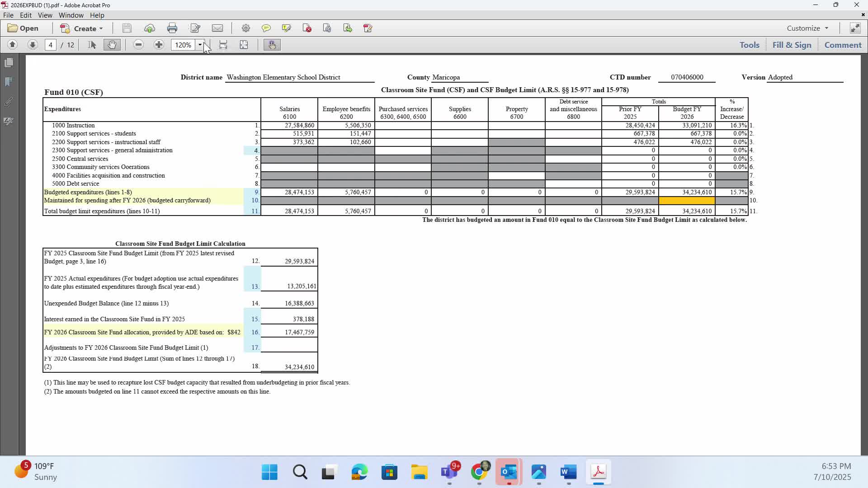Switch to the Select text cursor tool
Image resolution: width=868 pixels, height=488 pixels.
(x=92, y=45)
